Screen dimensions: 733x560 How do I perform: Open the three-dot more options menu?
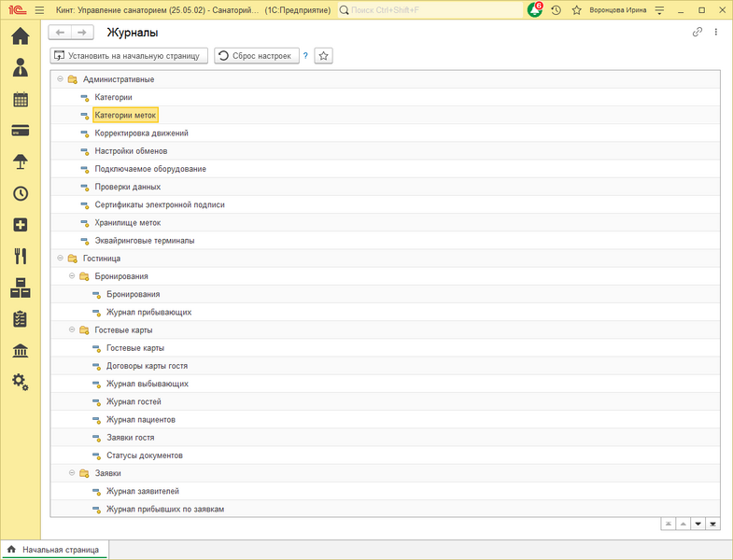pyautogui.click(x=715, y=32)
